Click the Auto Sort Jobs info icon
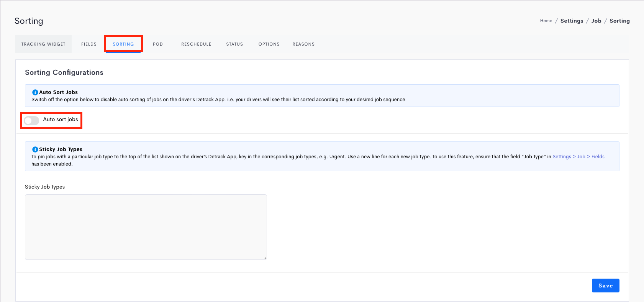The height and width of the screenshot is (302, 644). point(35,92)
